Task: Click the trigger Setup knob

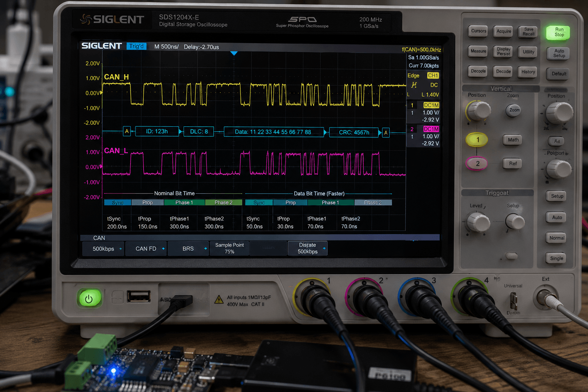Action: tap(515, 222)
